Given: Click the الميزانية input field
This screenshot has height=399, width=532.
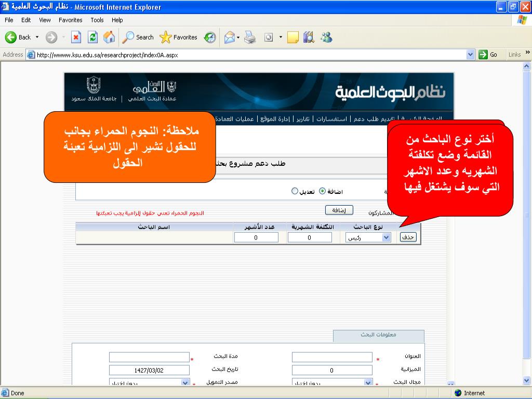Looking at the screenshot, I should pos(332,370).
